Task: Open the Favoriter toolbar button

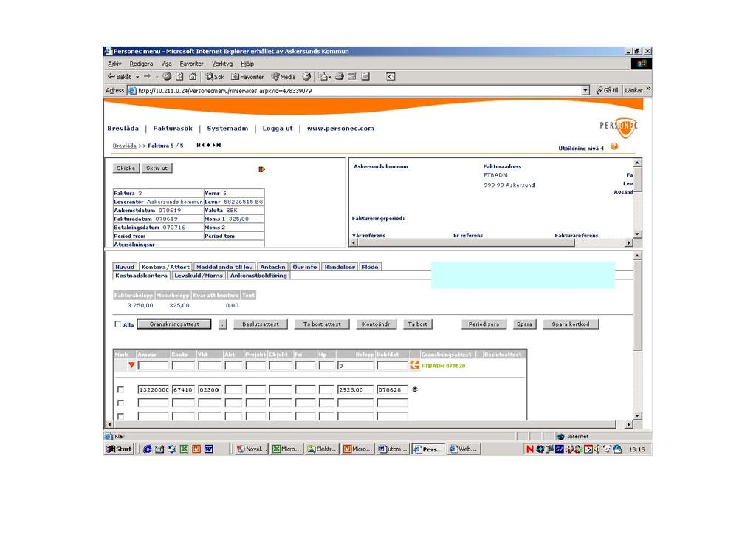Action: pos(247,76)
